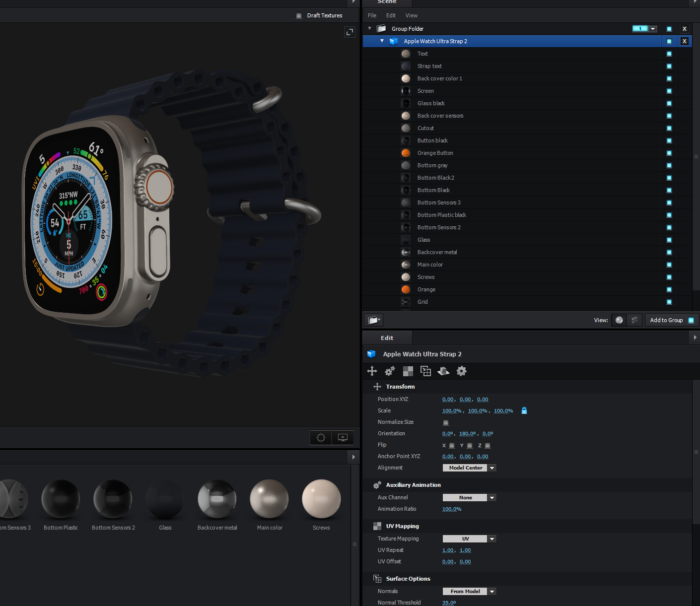
Task: Remove Group Folder with its X button
Action: click(685, 29)
